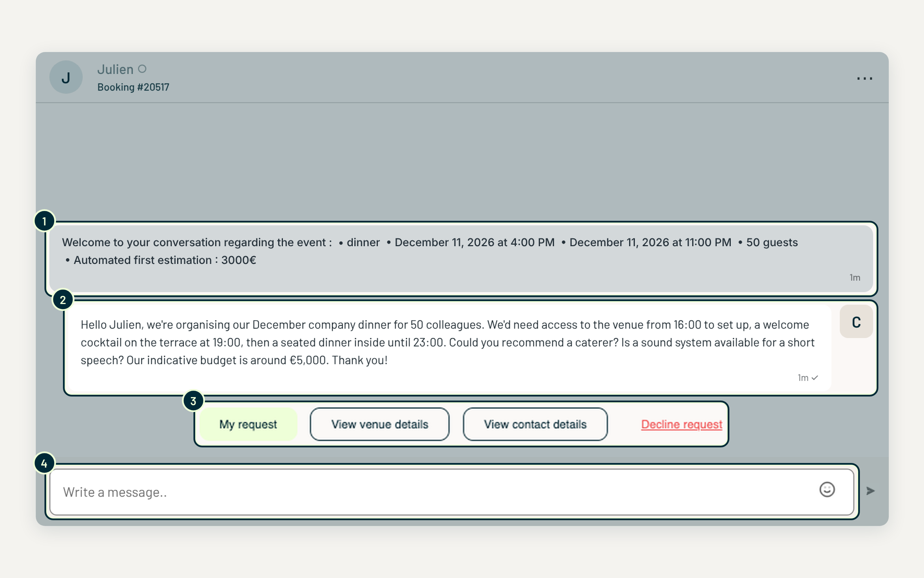Click the Automated first estimation : 3000€ text
The width and height of the screenshot is (924, 578).
(x=165, y=260)
